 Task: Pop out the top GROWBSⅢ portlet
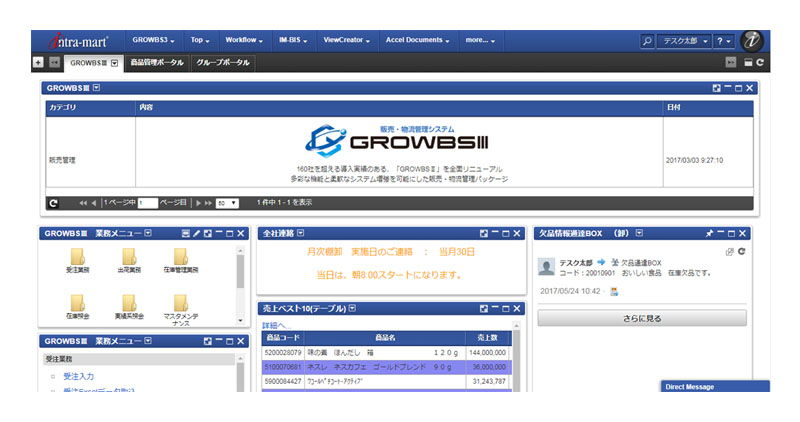point(716,88)
